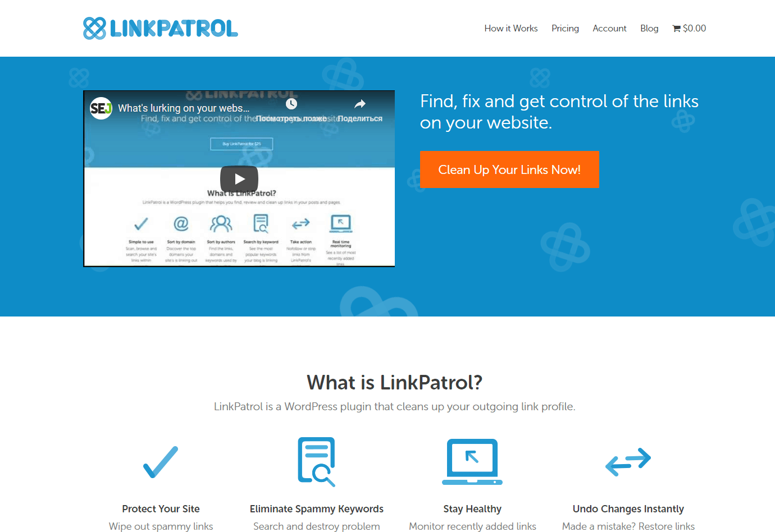775x532 pixels.
Task: Select the Stay Healthy heading
Action: coord(472,509)
